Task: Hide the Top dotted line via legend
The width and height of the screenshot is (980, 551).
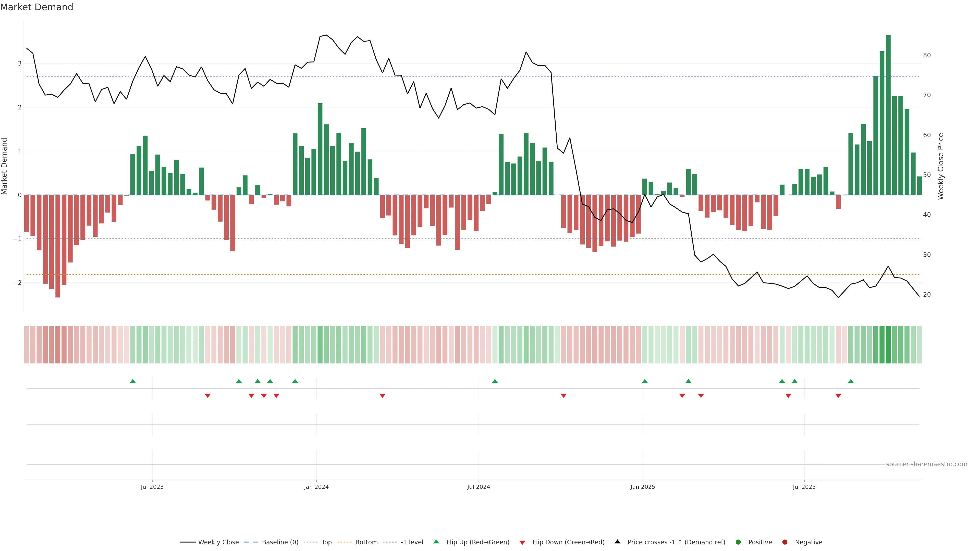Action: point(326,542)
